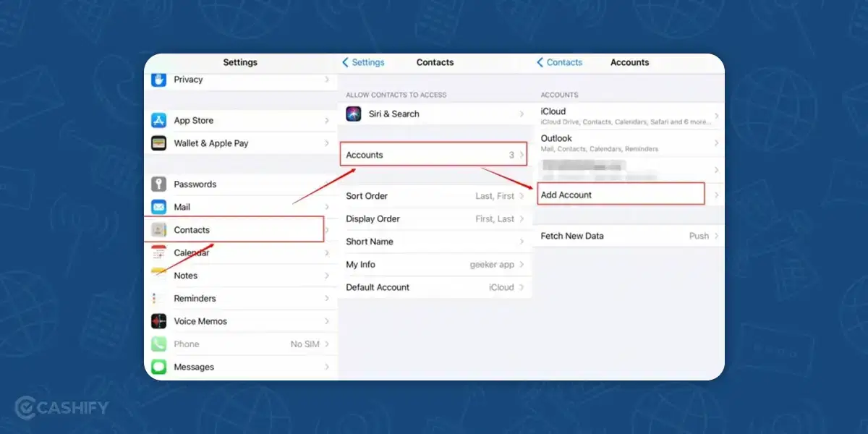Tap the 'Messages' label
Viewport: 868px width, 434px height.
pos(194,367)
